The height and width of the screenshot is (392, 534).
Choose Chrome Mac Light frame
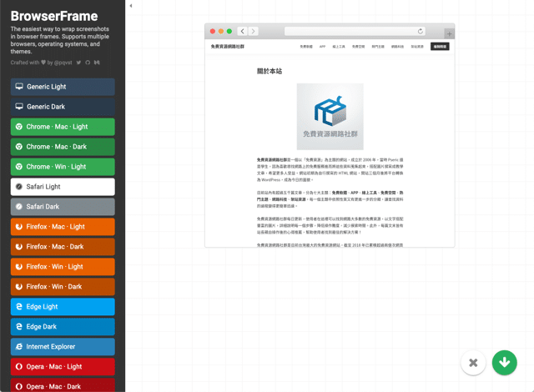tap(63, 127)
